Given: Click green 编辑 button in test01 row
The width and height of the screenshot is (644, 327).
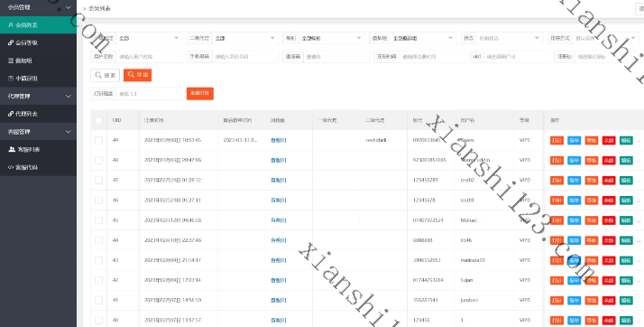Looking at the screenshot, I should pyautogui.click(x=626, y=201).
